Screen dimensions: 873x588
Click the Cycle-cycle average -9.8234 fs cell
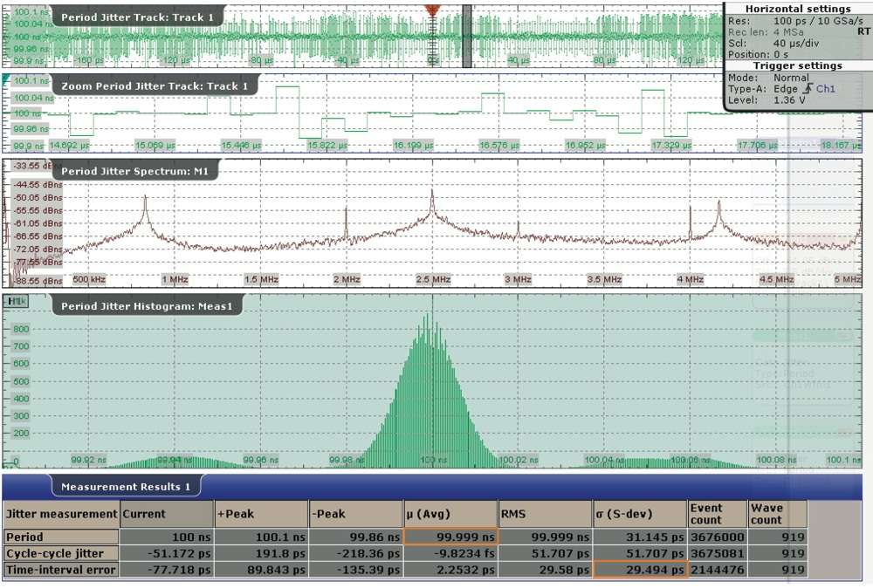tap(450, 553)
